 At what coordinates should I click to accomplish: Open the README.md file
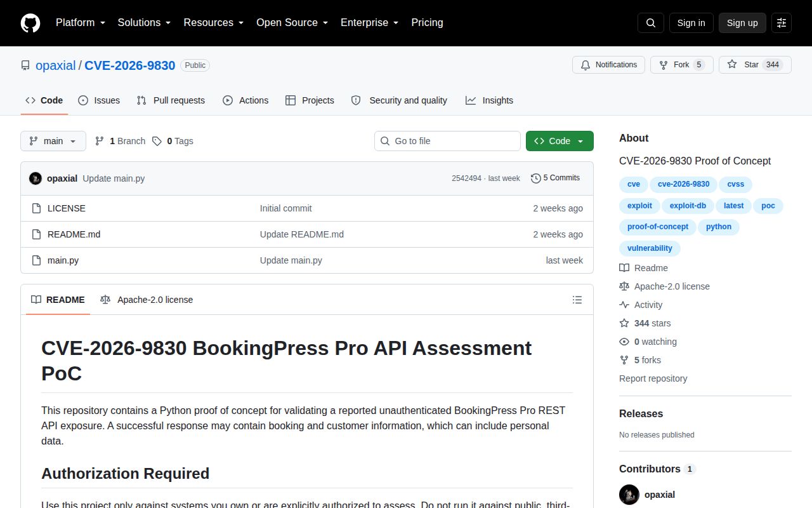coord(74,234)
